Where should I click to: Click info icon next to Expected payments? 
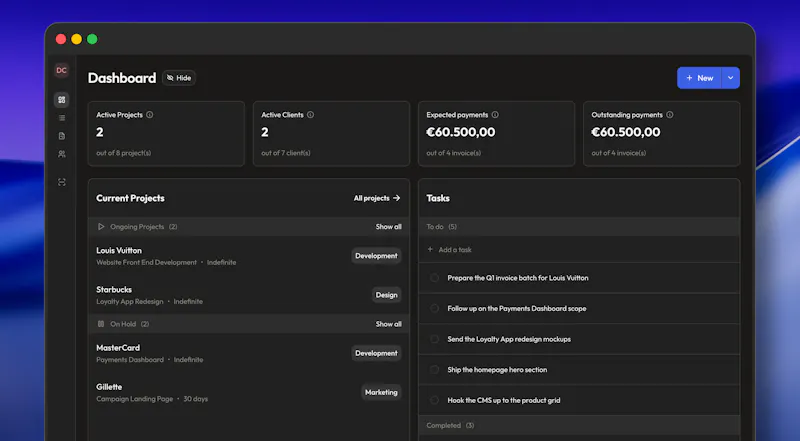click(x=495, y=115)
